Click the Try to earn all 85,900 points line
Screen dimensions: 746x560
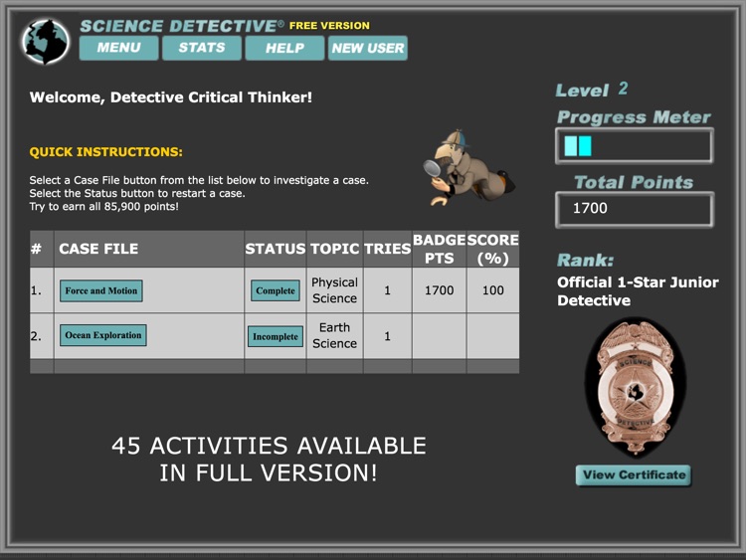(103, 207)
